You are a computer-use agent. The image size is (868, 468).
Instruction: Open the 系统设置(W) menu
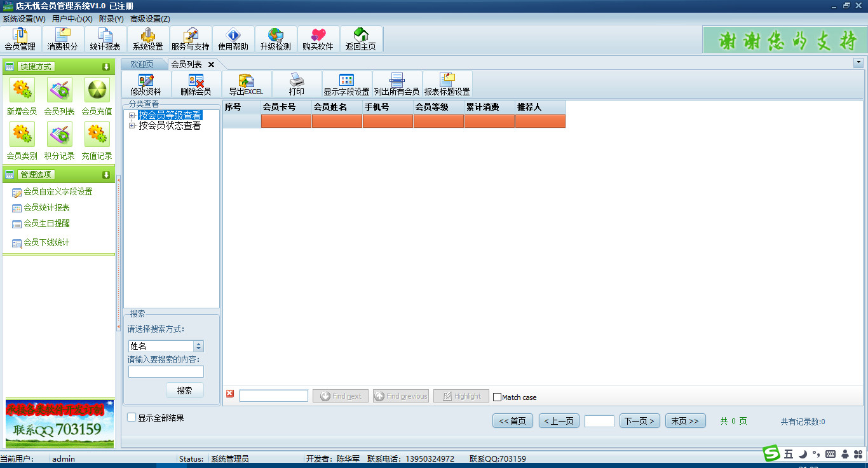24,19
